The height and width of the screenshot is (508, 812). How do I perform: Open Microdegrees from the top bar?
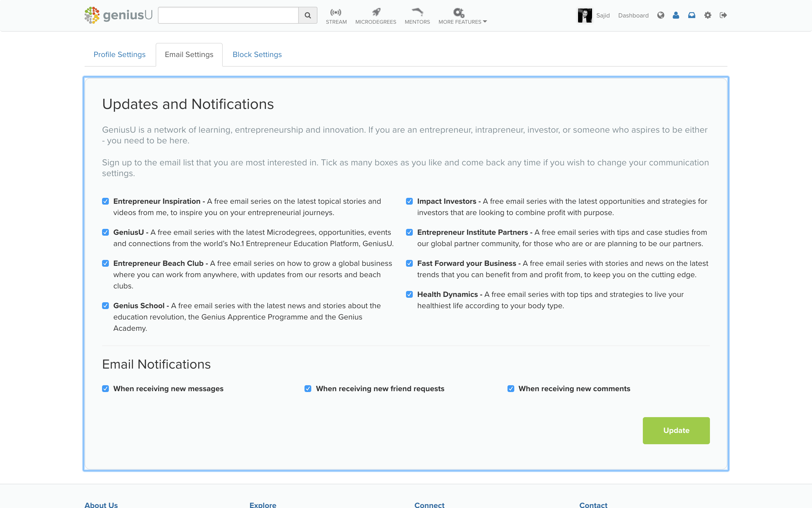tap(376, 16)
